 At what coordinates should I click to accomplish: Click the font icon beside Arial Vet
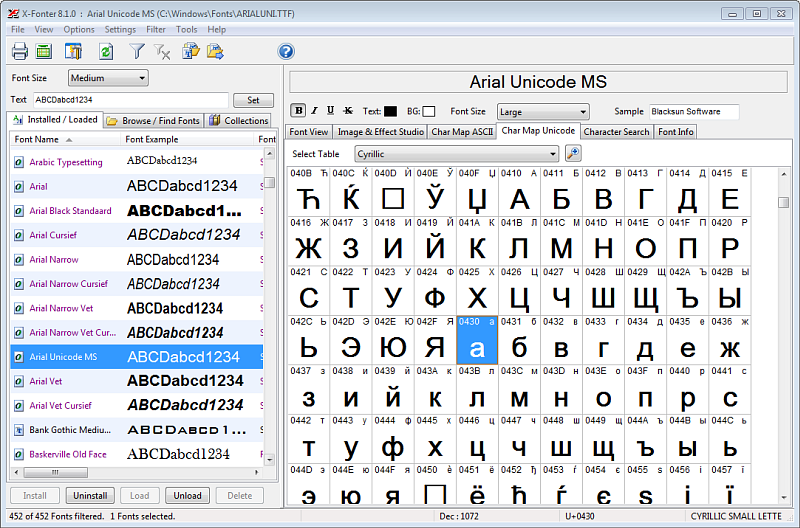tap(18, 381)
